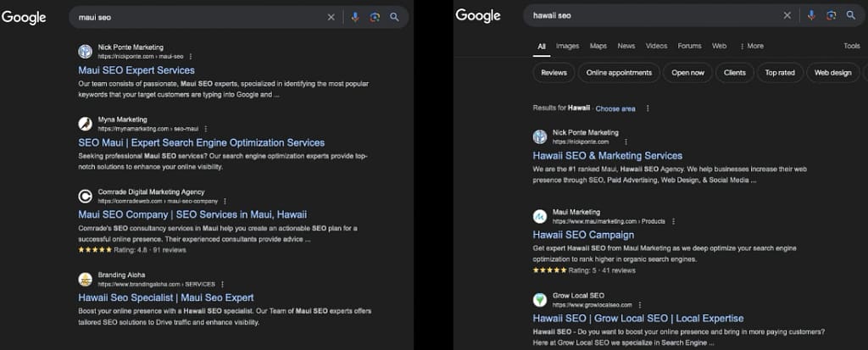The image size is (868, 350).
Task: Enable the "Top rated" filter chip
Action: (x=779, y=73)
